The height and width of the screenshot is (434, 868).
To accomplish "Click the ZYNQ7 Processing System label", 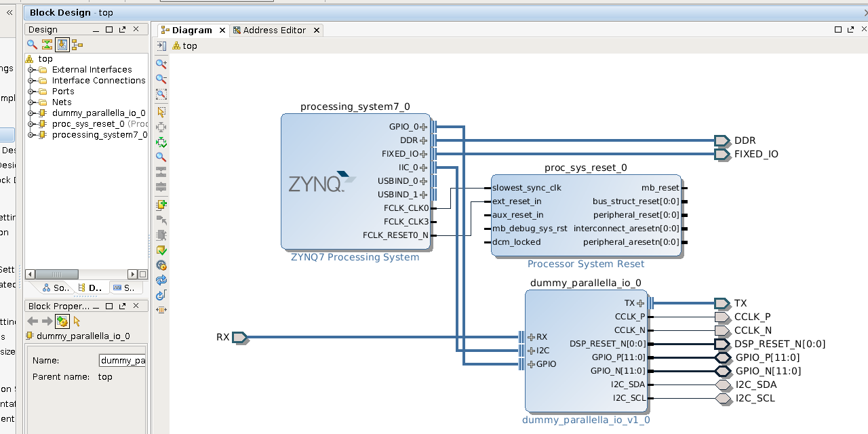I will click(x=355, y=257).
